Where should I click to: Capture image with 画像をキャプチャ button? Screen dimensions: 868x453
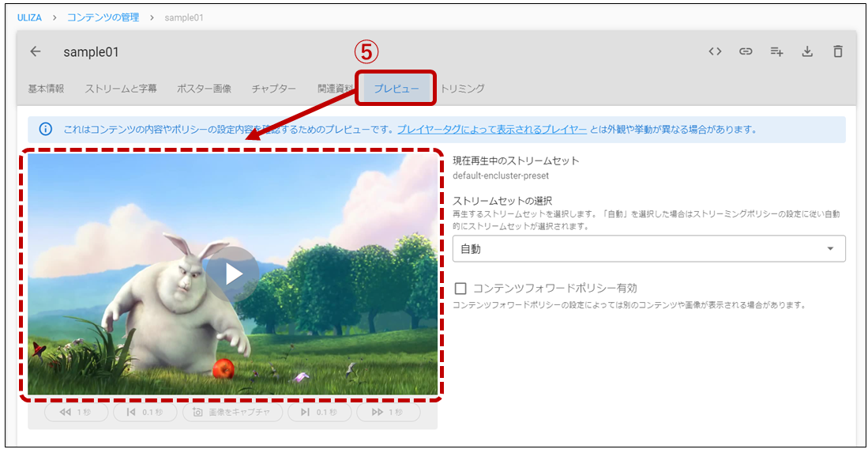[x=232, y=412]
